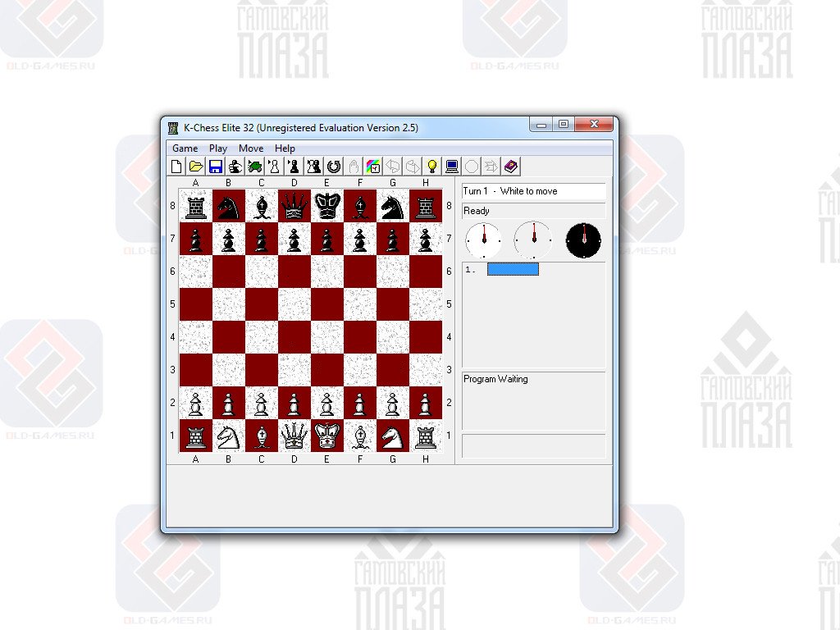The width and height of the screenshot is (840, 630).
Task: Select the white knight on G1
Action: (393, 436)
